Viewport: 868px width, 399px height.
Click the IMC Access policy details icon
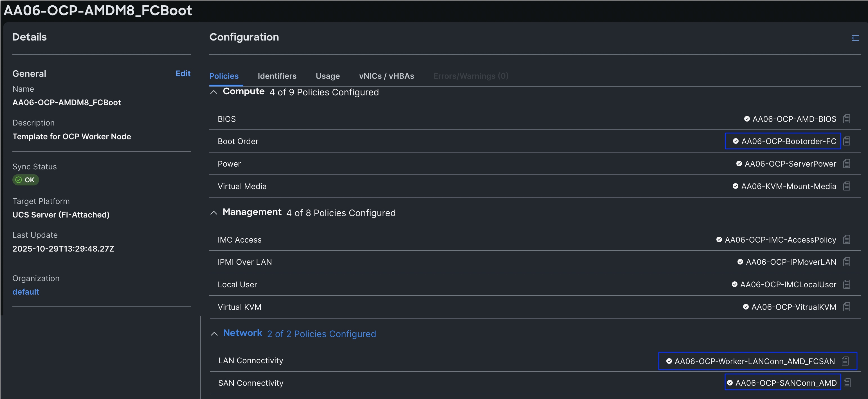click(846, 240)
